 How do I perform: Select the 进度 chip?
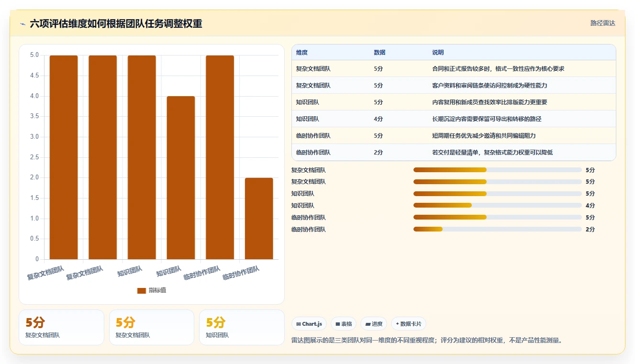(x=374, y=324)
